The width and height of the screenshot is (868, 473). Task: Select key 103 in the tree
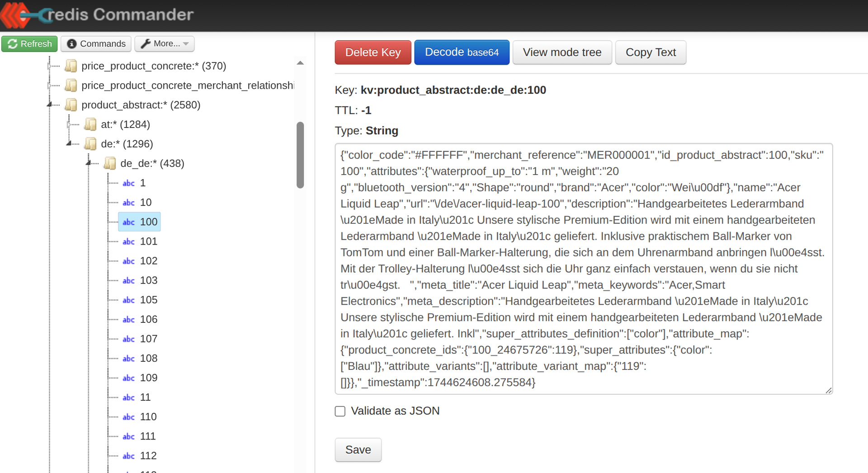[x=149, y=280]
